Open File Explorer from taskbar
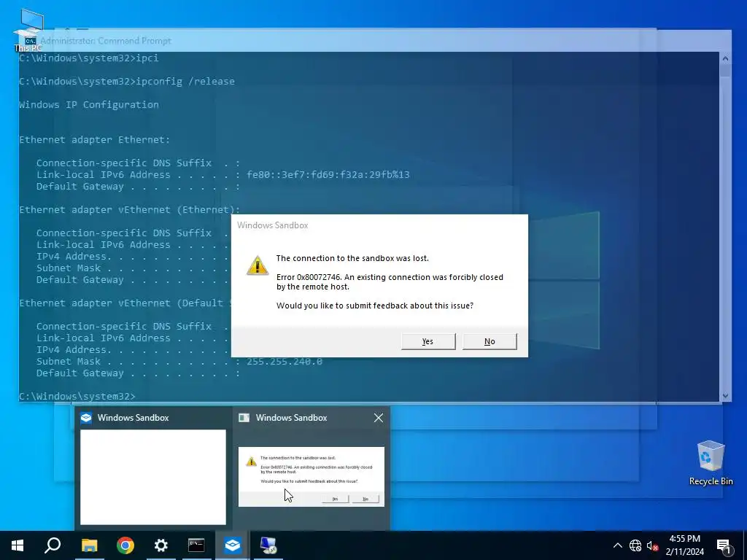The image size is (747, 560). point(89,545)
